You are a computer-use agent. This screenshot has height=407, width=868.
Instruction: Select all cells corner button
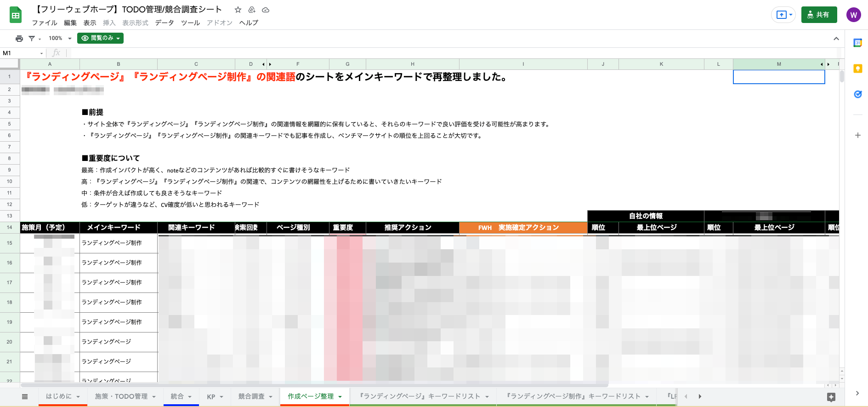(x=9, y=64)
